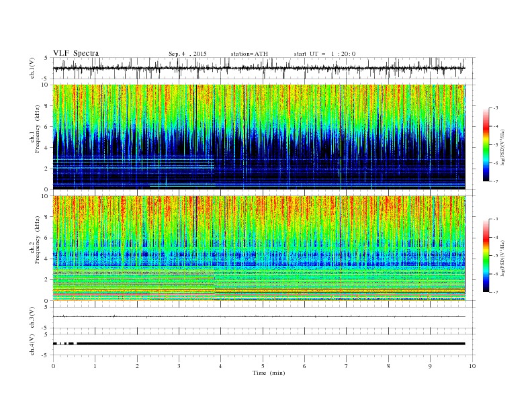The width and height of the screenshot is (532, 411).
Task: Click the "8" tick on the time axis
Action: coord(388,366)
